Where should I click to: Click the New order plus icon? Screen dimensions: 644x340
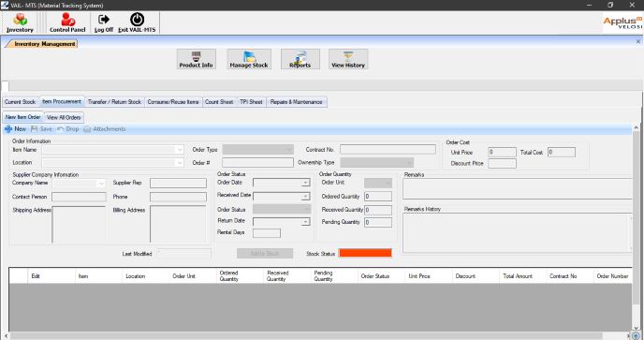[x=8, y=129]
